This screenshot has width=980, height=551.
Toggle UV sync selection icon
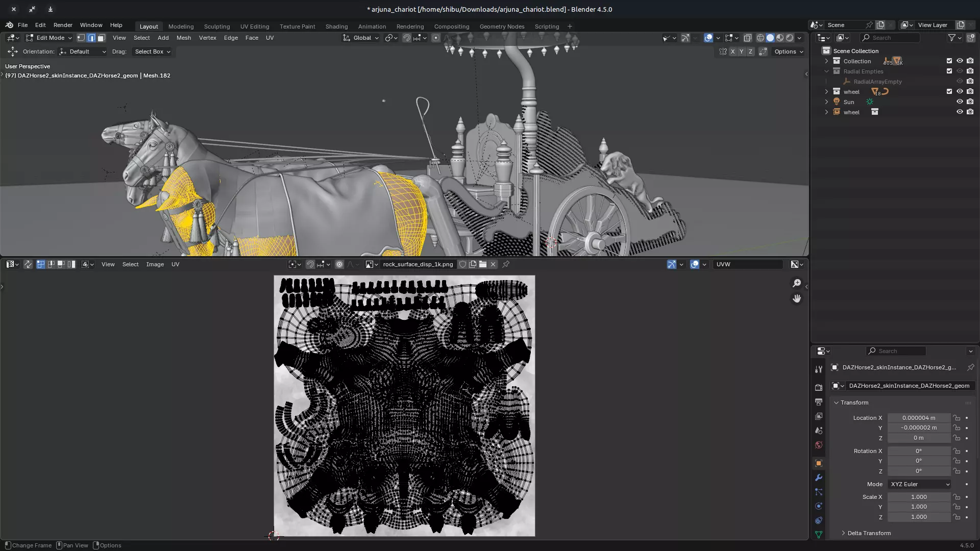tap(28, 264)
